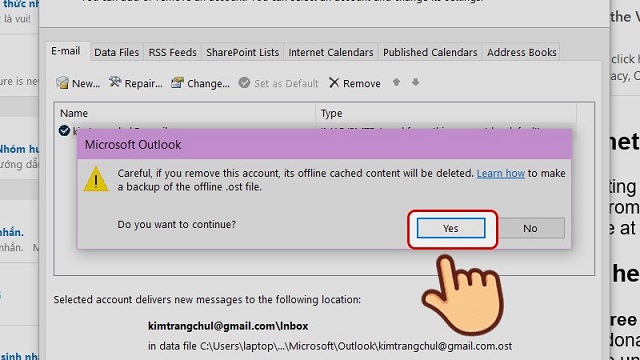Image resolution: width=640 pixels, height=360 pixels.
Task: Click the Repair tools icon
Action: tap(115, 82)
